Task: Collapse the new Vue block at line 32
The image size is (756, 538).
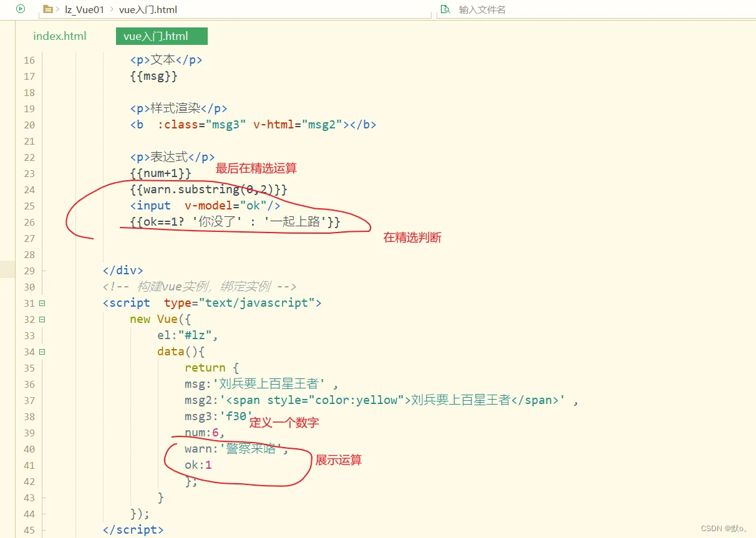Action: [x=42, y=319]
